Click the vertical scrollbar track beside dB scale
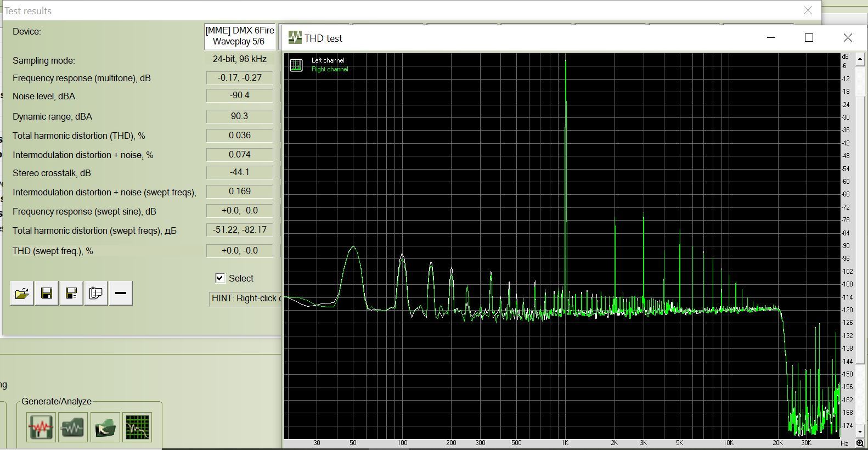868x450 pixels. click(x=860, y=245)
